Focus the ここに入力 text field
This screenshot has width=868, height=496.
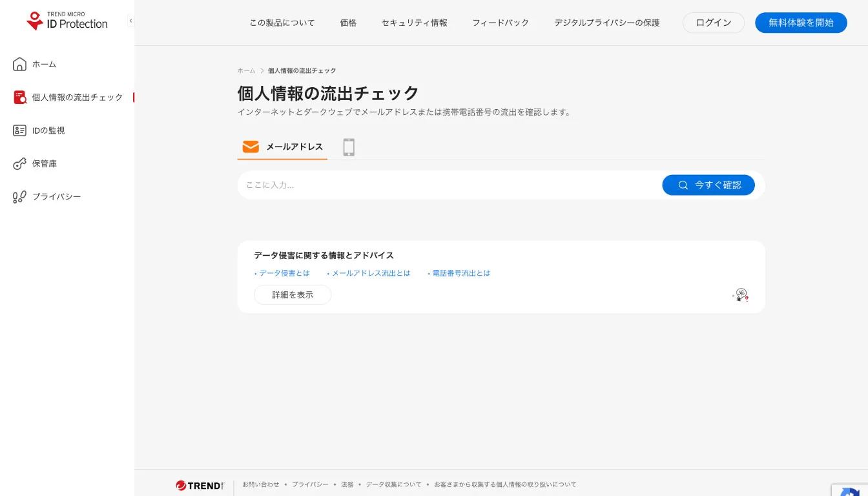pos(450,185)
